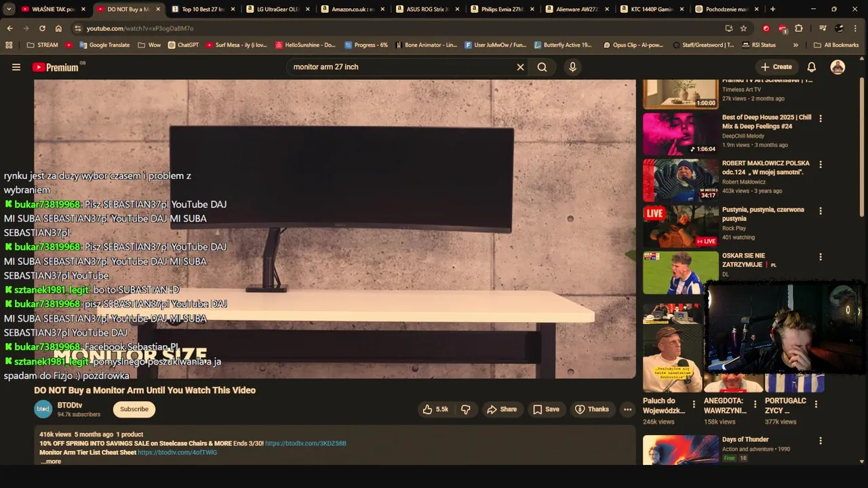Close the DO NOT Buy a M... tab
This screenshot has width=868, height=488.
[159, 9]
